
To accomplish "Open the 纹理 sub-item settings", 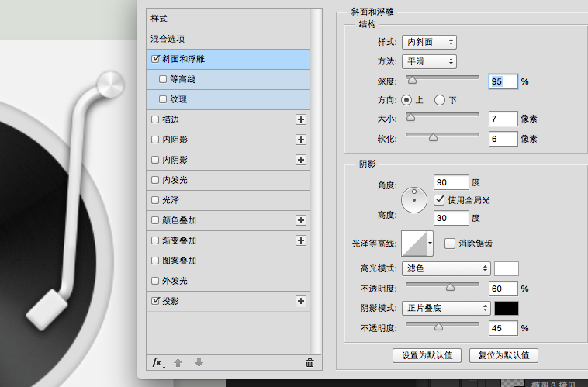I will (x=228, y=99).
